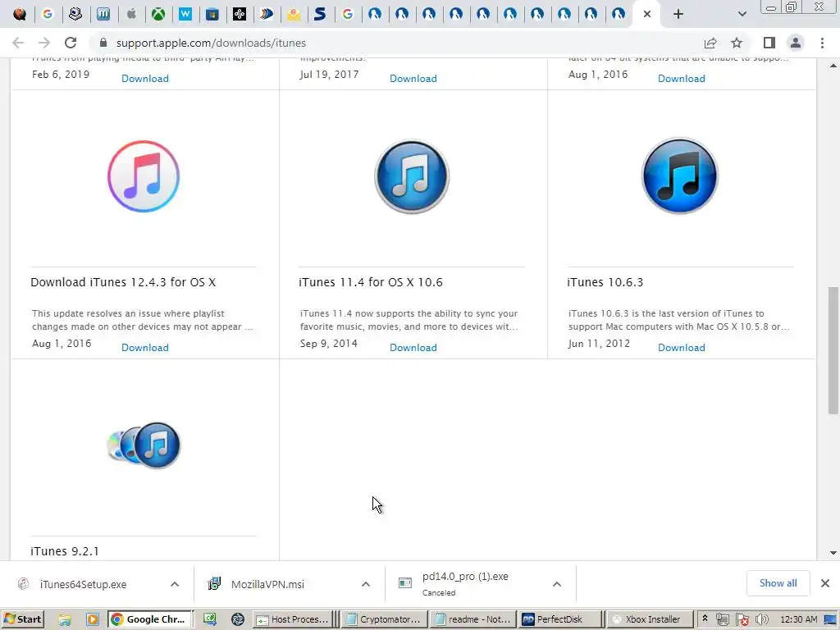The image size is (840, 630).
Task: Go forward in browser history
Action: pos(44,43)
